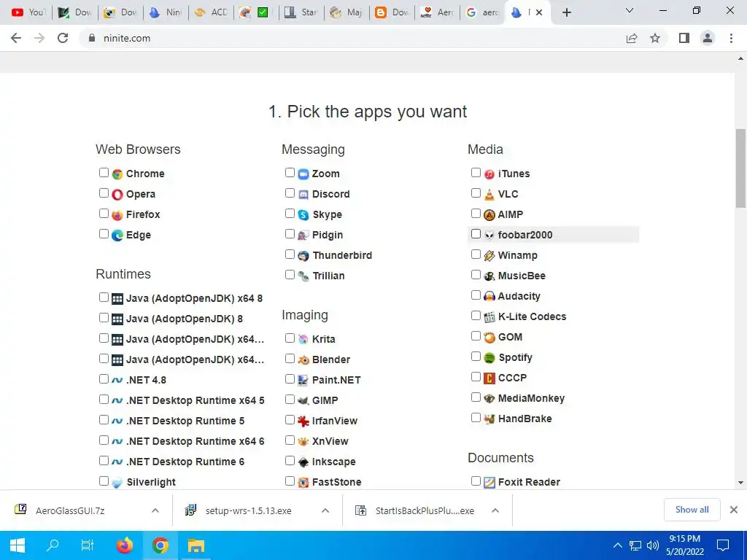Switch to the YouTube tab

[x=28, y=12]
